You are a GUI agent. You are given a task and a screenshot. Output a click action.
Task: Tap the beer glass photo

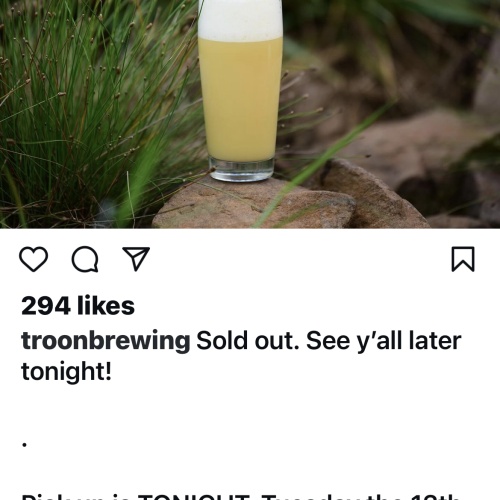(x=250, y=114)
